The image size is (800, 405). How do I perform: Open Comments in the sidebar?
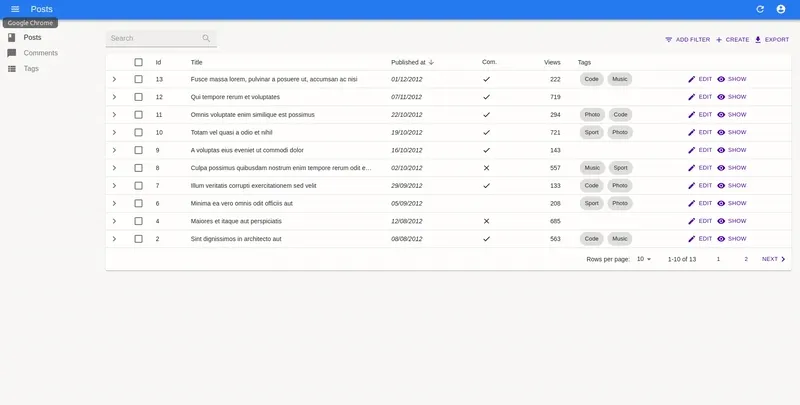(x=40, y=53)
